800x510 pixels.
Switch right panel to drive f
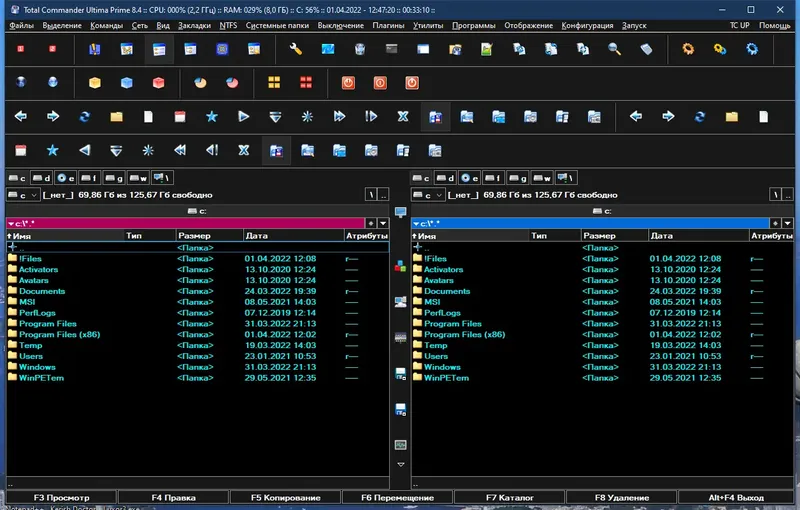493,178
